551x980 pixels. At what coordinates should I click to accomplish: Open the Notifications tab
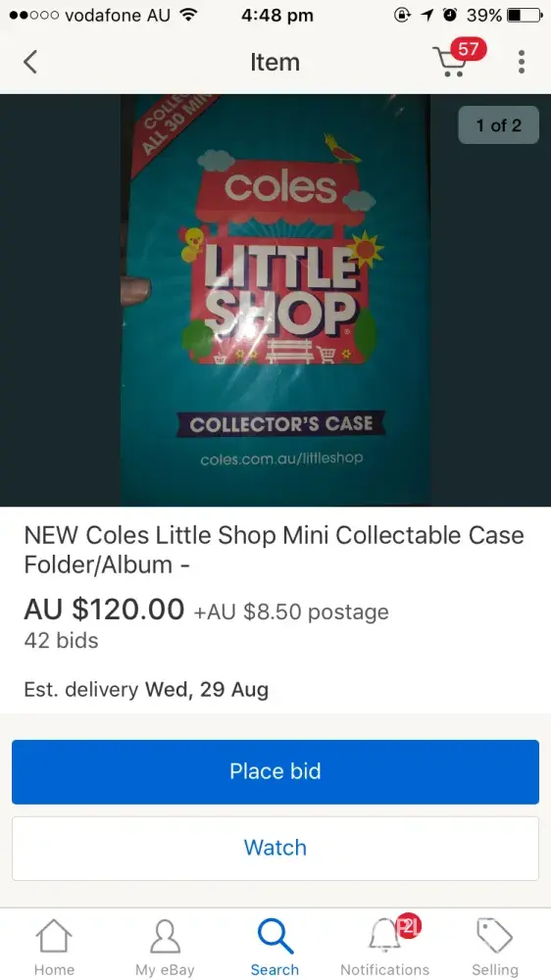385,947
